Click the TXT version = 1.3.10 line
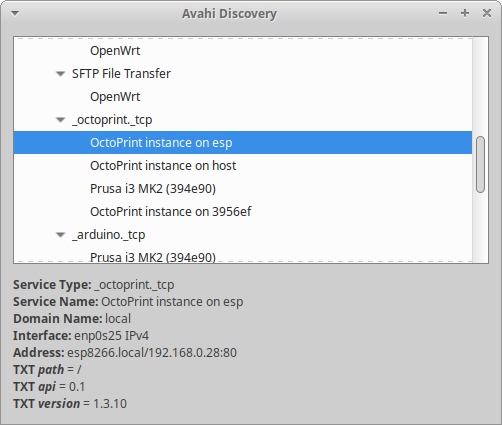502x425 pixels. pos(70,404)
